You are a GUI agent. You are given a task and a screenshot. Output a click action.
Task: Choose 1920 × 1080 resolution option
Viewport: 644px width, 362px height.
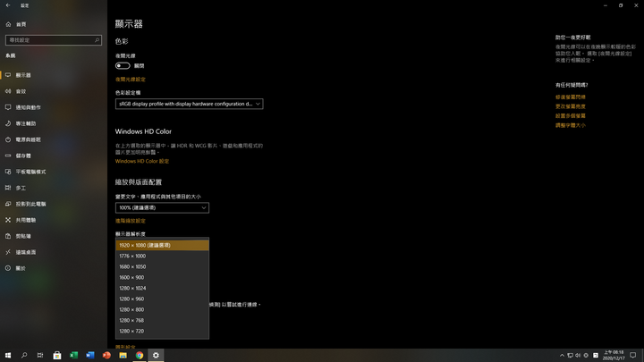(x=162, y=245)
